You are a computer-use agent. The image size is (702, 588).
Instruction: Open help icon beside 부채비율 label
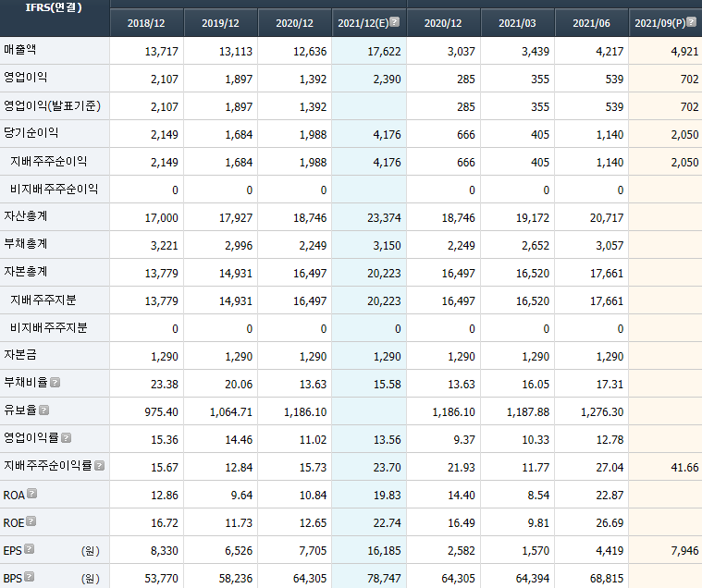(x=55, y=382)
